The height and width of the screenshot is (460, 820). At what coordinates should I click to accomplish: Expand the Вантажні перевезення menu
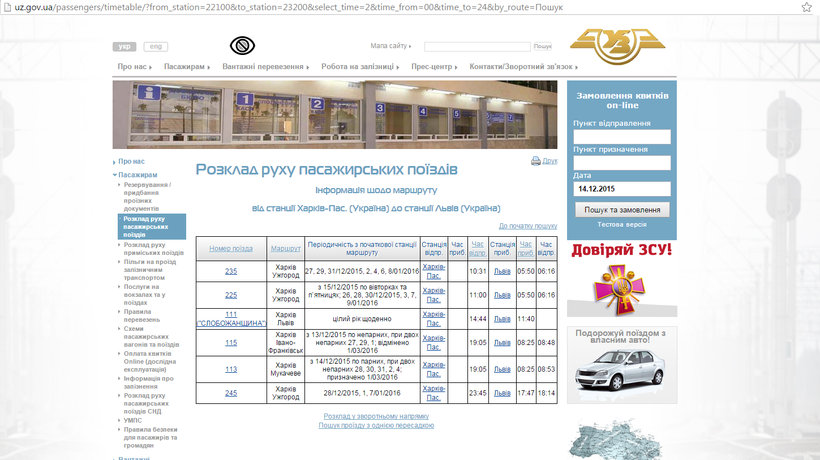[265, 67]
